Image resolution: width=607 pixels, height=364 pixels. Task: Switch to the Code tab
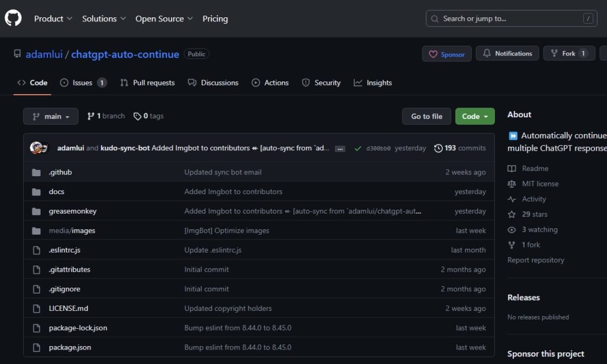tap(32, 83)
